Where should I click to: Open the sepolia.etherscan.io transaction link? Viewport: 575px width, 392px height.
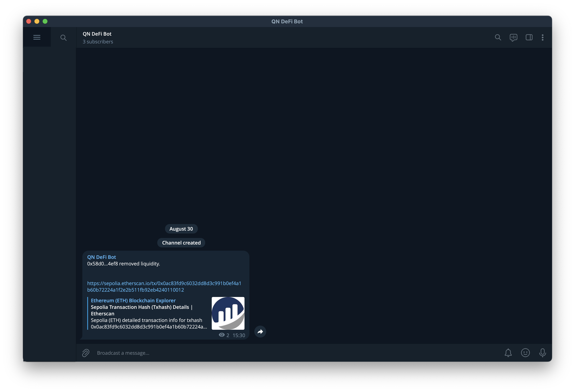(x=164, y=287)
